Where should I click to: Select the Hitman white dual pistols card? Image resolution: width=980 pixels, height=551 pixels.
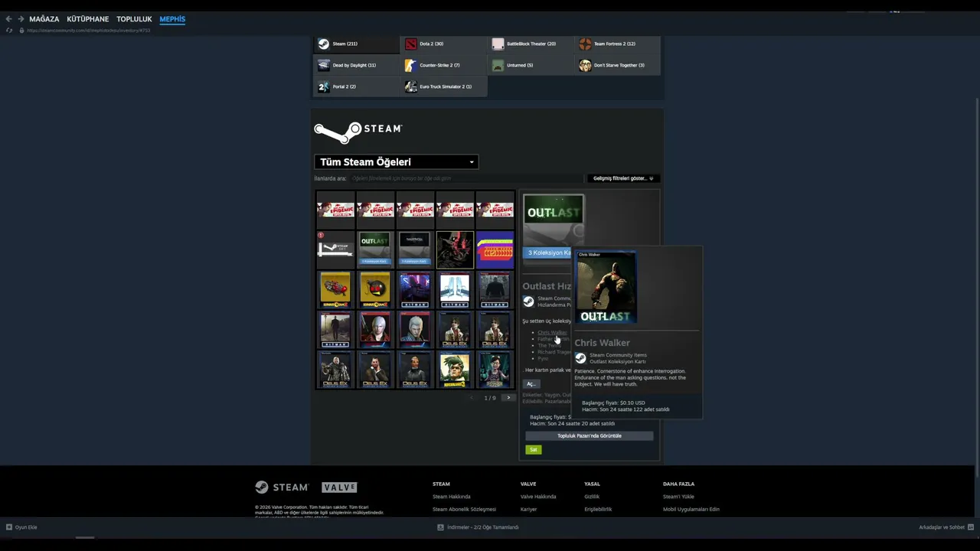[x=455, y=289]
